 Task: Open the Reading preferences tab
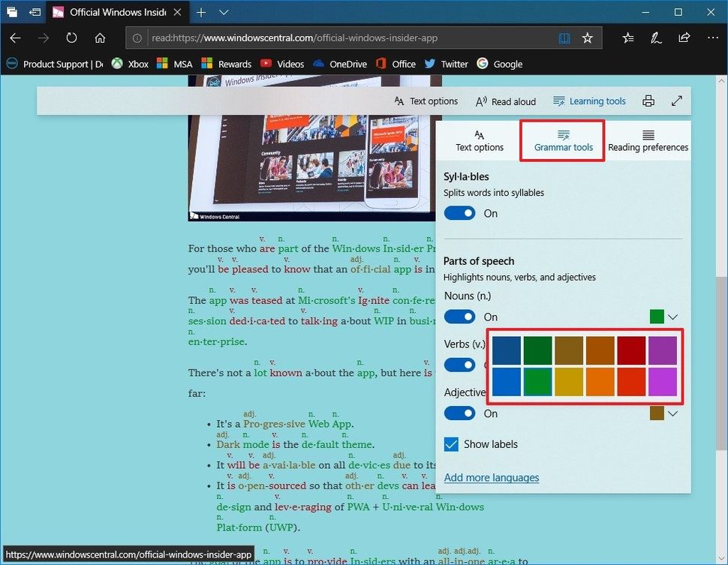(x=648, y=140)
